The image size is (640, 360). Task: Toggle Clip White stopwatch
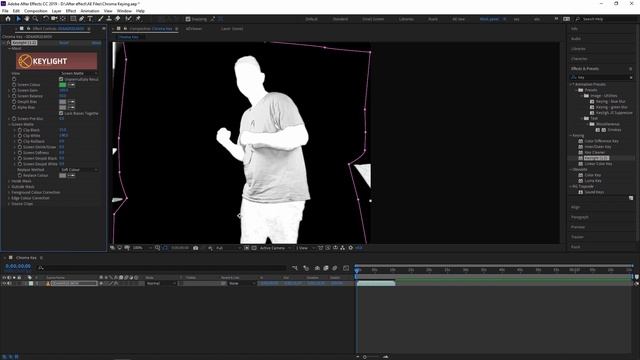[x=20, y=136]
